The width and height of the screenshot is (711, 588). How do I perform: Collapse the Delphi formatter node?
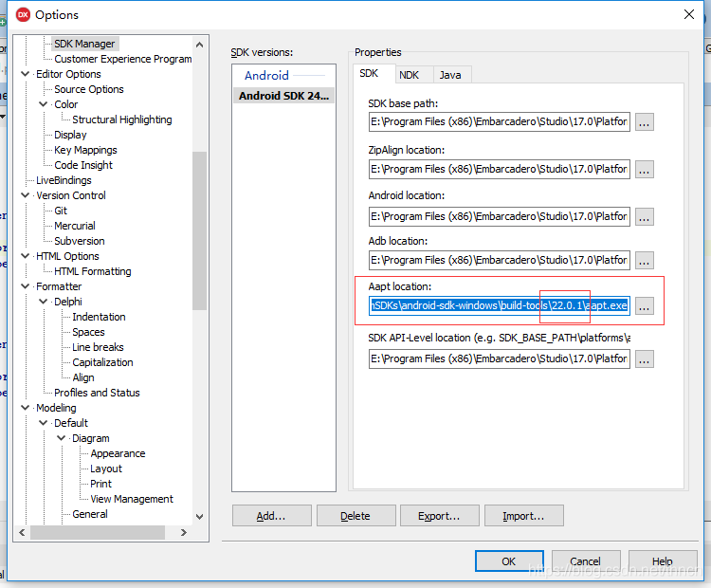[44, 302]
